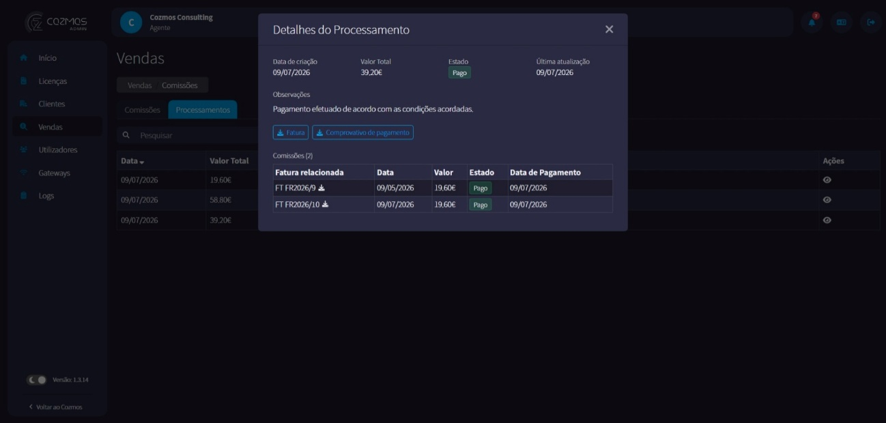The width and height of the screenshot is (886, 423).
Task: Open Logs in sidebar
Action: click(x=58, y=195)
